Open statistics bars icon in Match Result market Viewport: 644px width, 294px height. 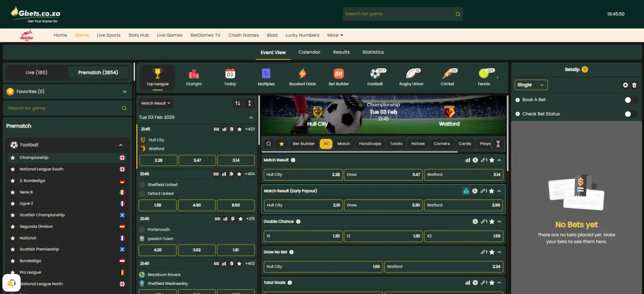click(x=467, y=160)
